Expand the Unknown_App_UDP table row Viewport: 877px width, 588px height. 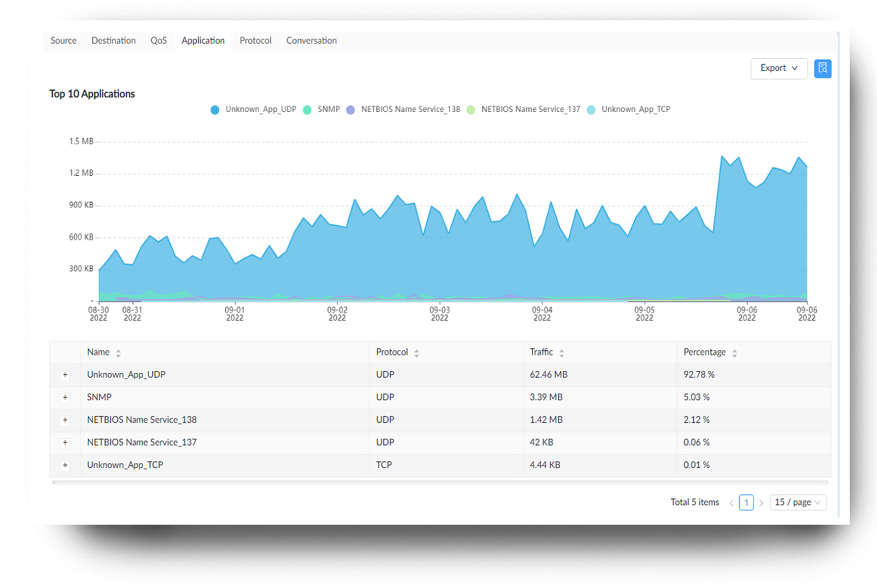point(65,376)
